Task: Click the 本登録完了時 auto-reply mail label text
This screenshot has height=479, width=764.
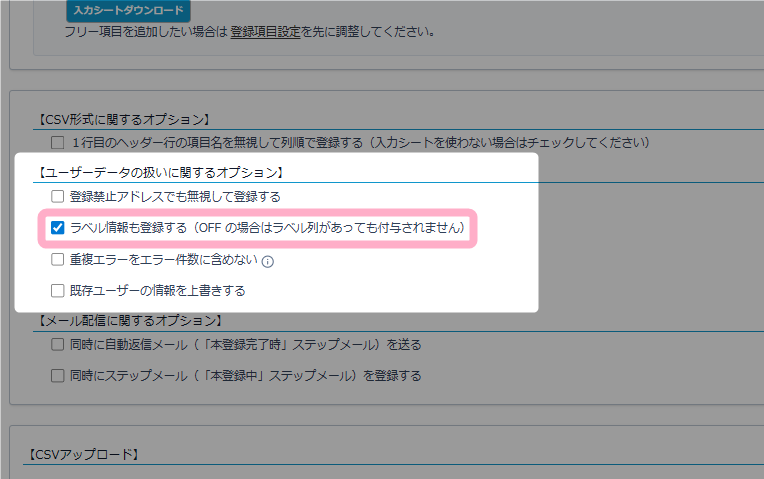Action: click(245, 345)
